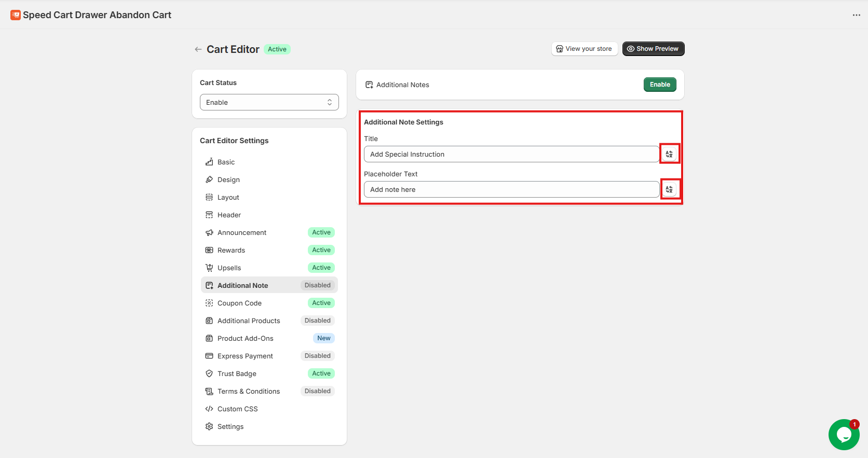This screenshot has height=458, width=868.
Task: Expand the Cart Status dropdown
Action: click(269, 102)
